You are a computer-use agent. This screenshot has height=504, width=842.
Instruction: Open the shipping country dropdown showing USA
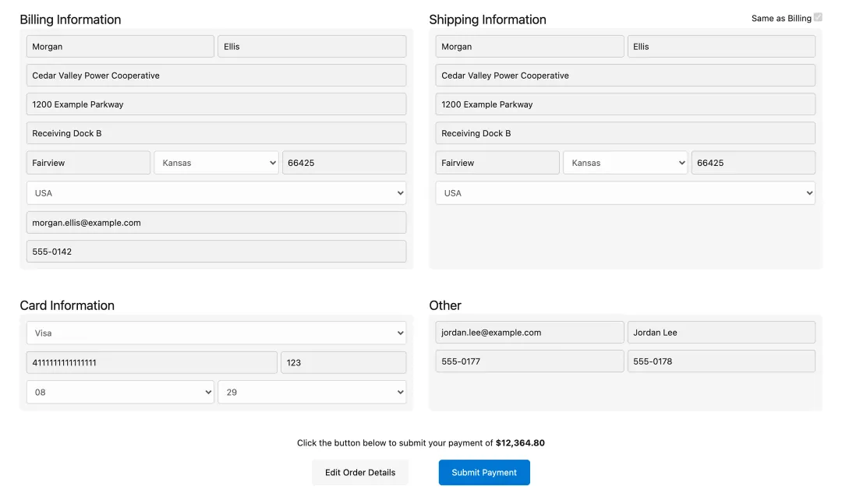[625, 192]
